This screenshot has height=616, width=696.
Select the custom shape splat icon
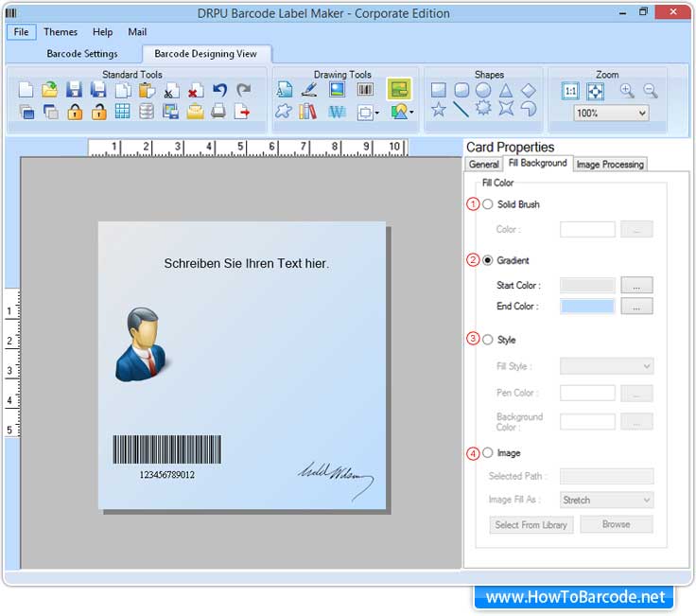[284, 111]
